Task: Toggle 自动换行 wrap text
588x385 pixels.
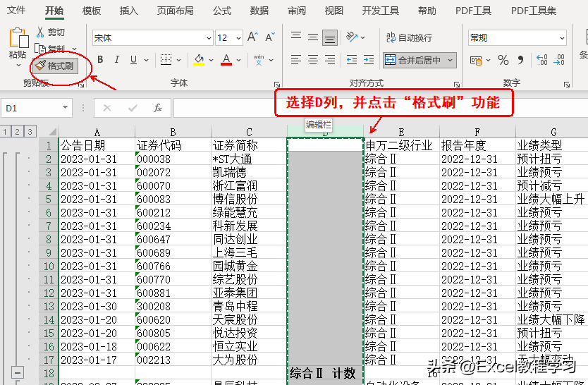Action: 409,37
